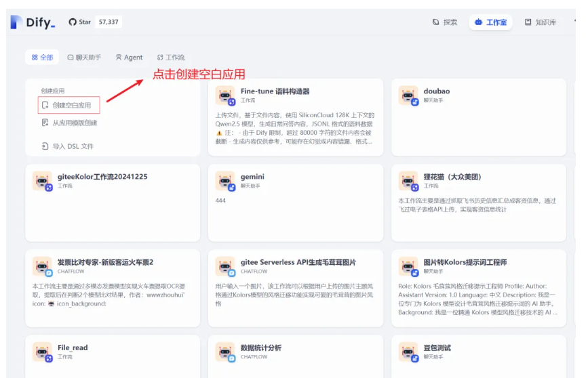Click 创建空白应用 button
This screenshot has height=378, width=588.
coord(68,105)
